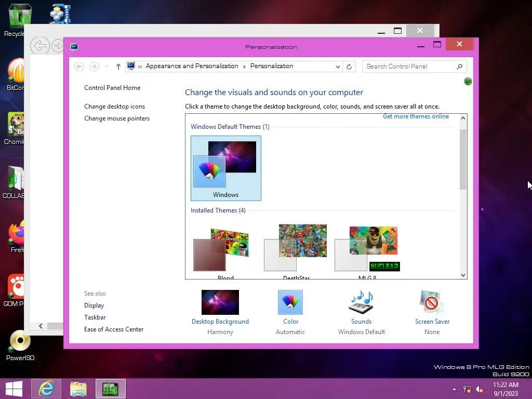This screenshot has height=399, width=532.
Task: Select Personalization breadcrumb item
Action: [272, 66]
